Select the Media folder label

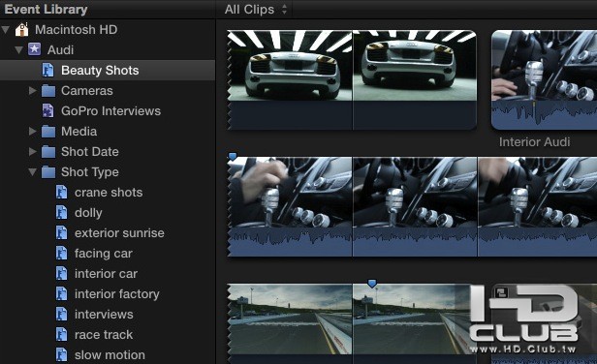pos(79,132)
